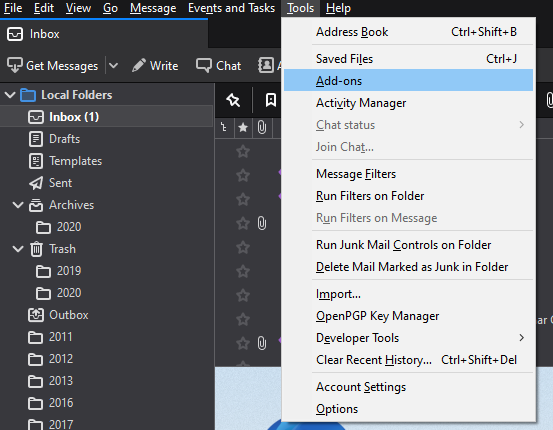Viewport: 553px width, 430px height.
Task: Open the Events and Tasks menu
Action: (x=231, y=8)
